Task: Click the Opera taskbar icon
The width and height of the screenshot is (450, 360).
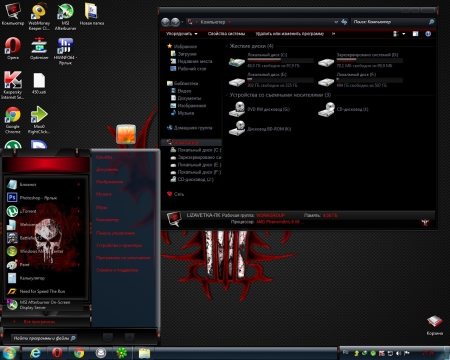Action: coord(57,353)
